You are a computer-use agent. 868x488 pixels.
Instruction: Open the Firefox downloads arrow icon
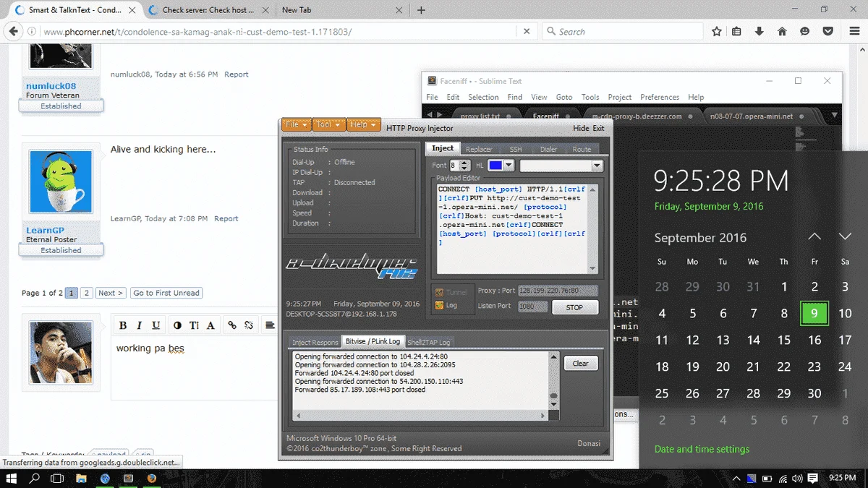point(759,32)
